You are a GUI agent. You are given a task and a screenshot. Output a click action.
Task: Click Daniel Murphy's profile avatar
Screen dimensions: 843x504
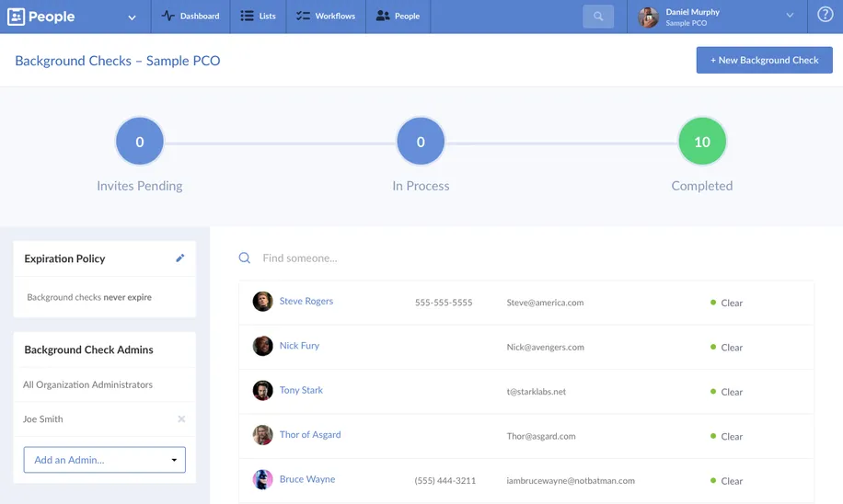648,17
